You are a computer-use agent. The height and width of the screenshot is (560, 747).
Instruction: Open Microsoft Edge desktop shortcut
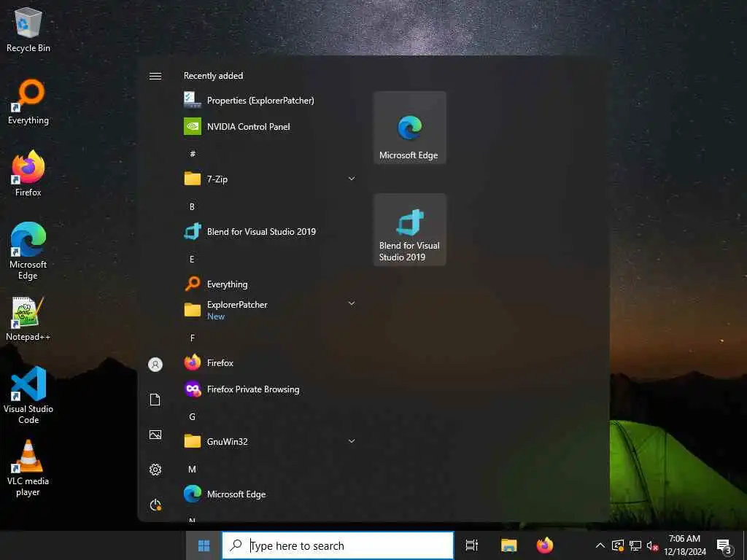click(28, 251)
